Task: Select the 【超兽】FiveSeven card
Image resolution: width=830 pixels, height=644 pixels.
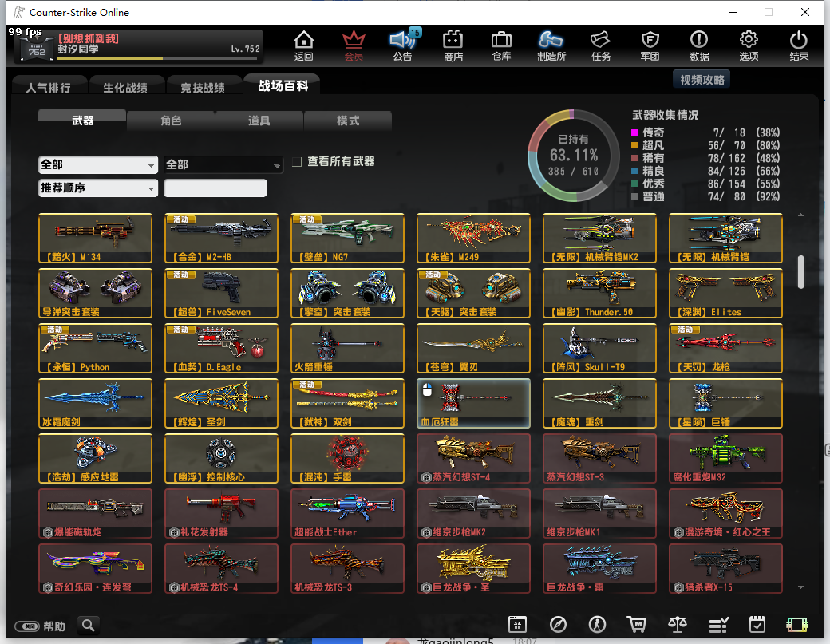Action: (x=221, y=293)
